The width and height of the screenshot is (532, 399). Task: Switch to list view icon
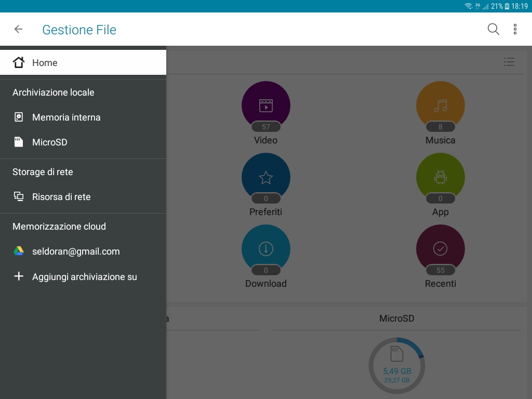(509, 62)
